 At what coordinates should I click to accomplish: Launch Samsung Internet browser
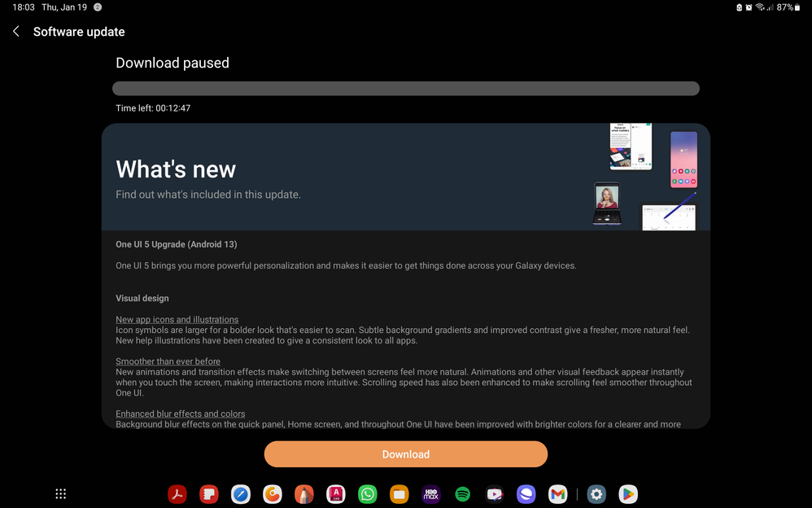[x=526, y=494]
